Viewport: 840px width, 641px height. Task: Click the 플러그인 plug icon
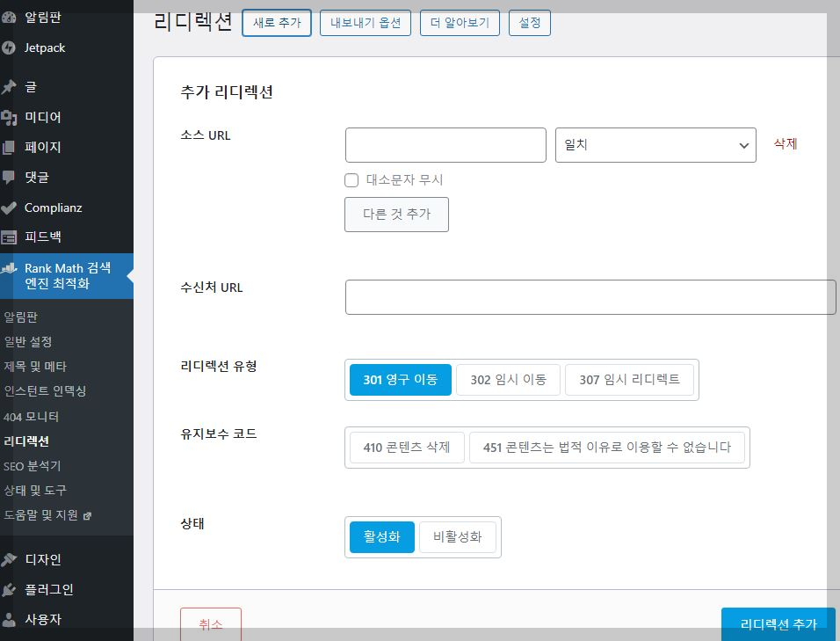[9, 590]
